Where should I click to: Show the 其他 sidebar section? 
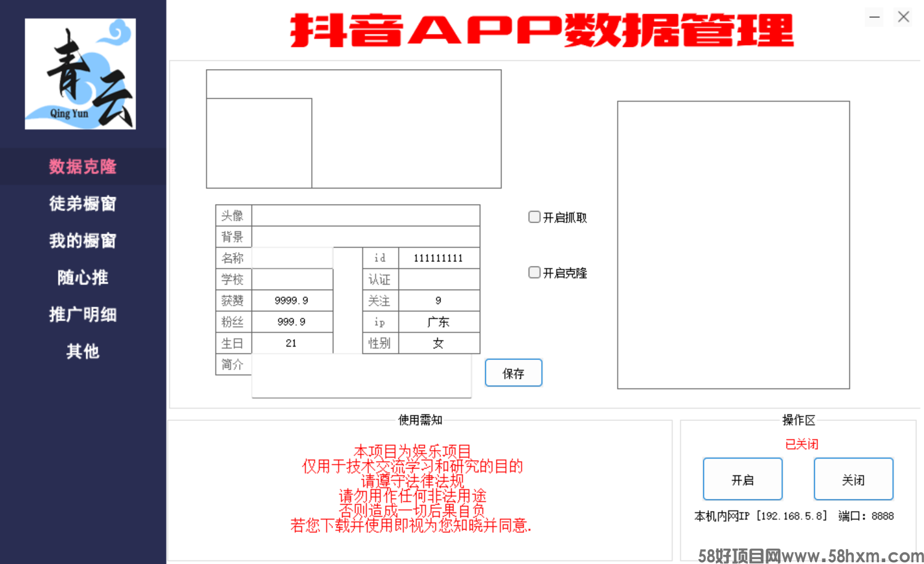tap(83, 351)
